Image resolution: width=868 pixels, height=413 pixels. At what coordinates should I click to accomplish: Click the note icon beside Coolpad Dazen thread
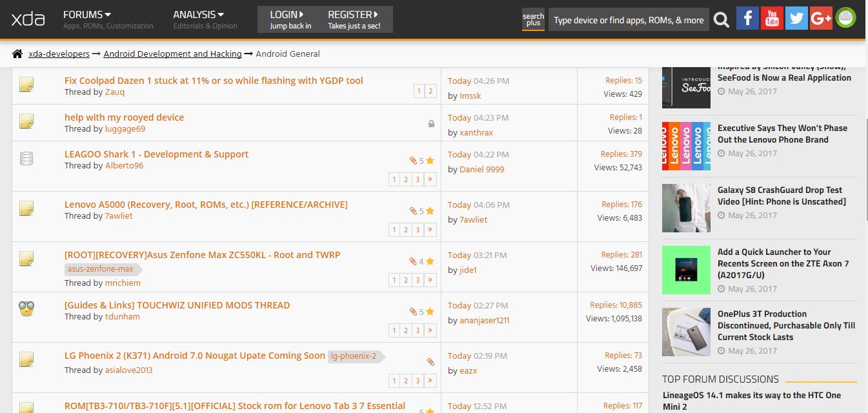coord(26,84)
